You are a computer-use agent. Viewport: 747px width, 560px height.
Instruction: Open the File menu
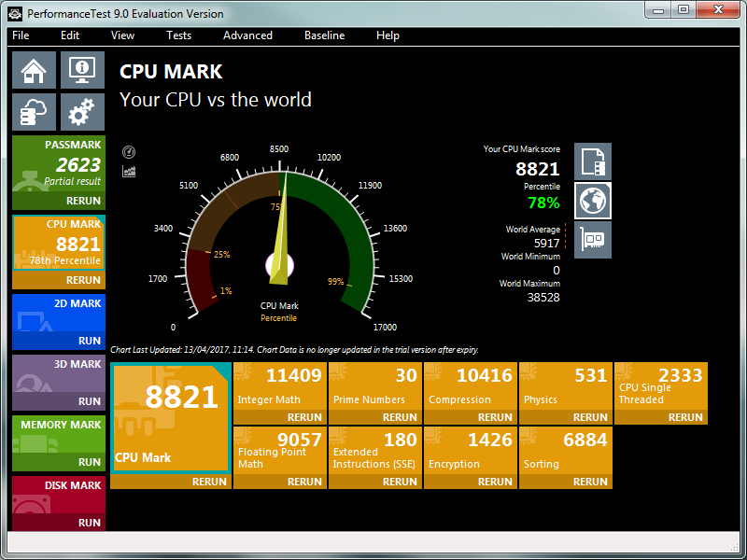click(21, 35)
